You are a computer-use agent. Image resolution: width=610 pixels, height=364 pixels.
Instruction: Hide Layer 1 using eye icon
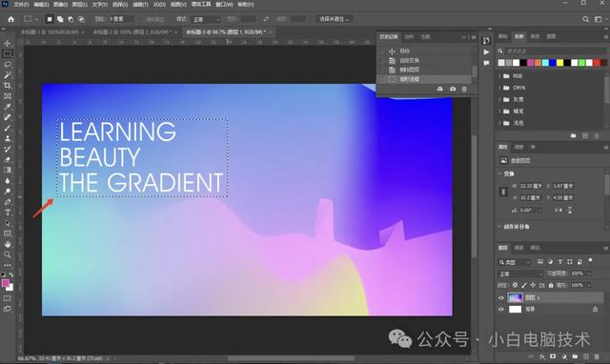tap(501, 298)
